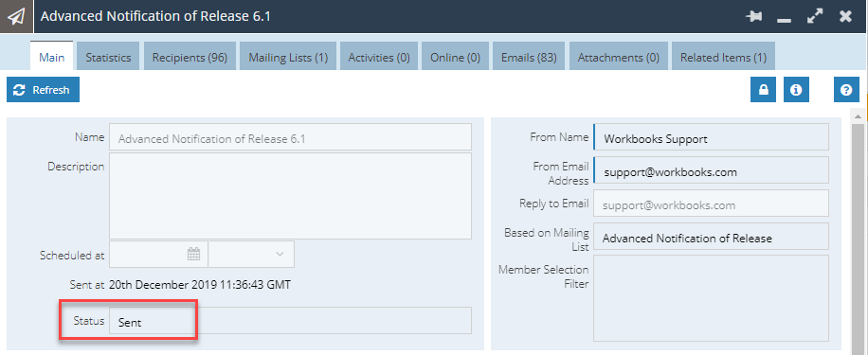Open the Scheduled at calendar picker
The height and width of the screenshot is (355, 868).
point(193,255)
